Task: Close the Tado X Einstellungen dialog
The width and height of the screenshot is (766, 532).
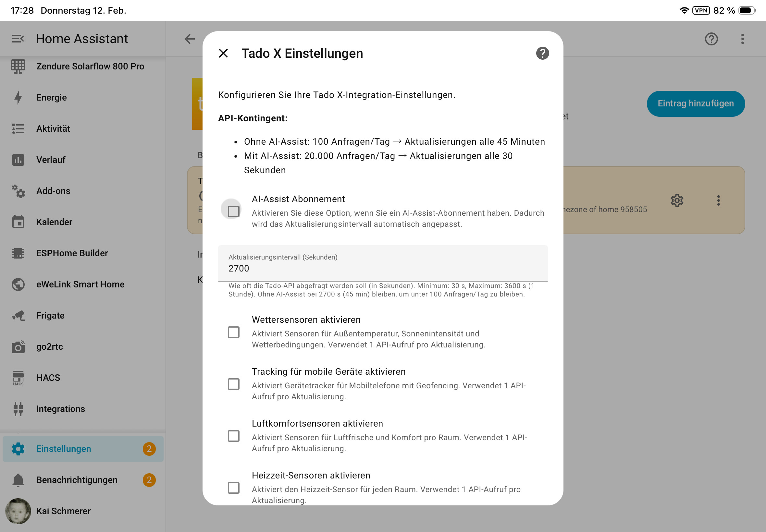Action: 223,53
